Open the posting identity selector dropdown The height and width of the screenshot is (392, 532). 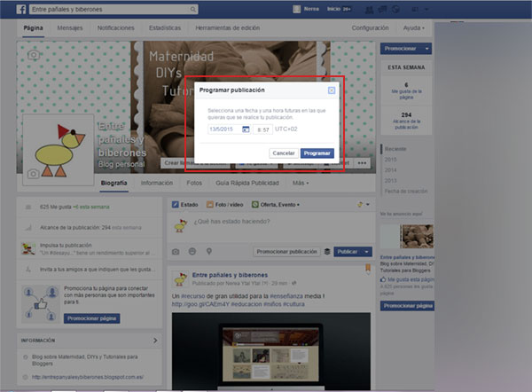click(x=364, y=205)
